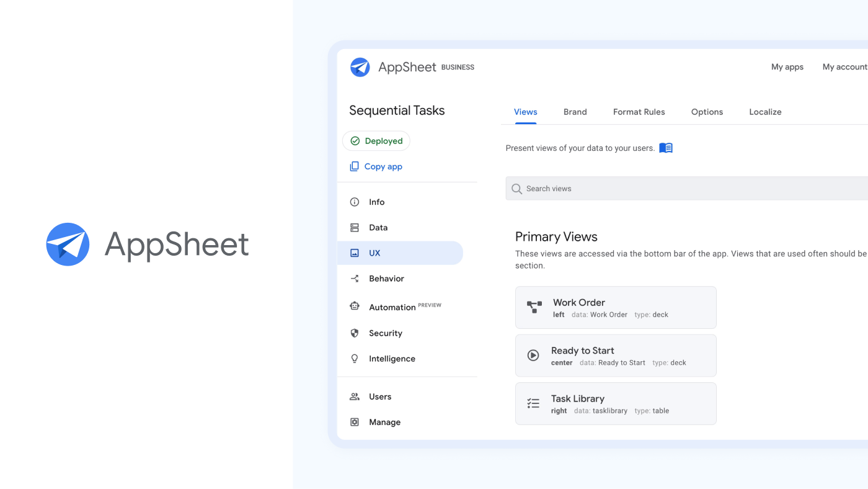Open the Options tab
Viewport: 868px width, 489px height.
pyautogui.click(x=707, y=112)
